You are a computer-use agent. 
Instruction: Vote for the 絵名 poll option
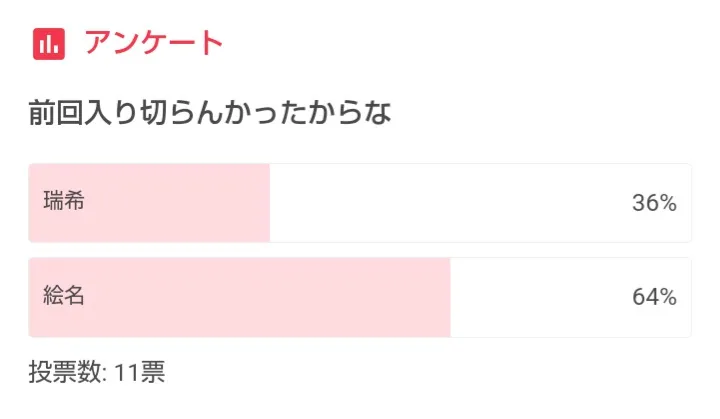[x=360, y=297]
